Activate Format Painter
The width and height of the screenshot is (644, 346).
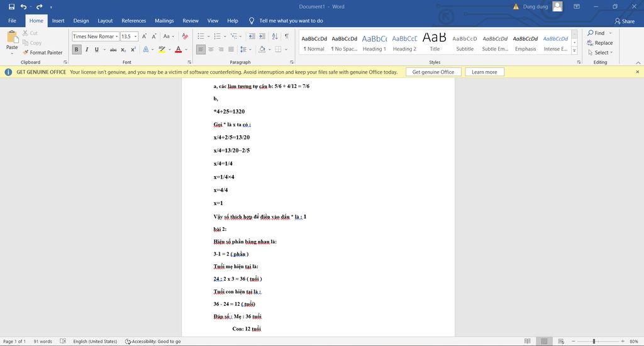tap(43, 53)
